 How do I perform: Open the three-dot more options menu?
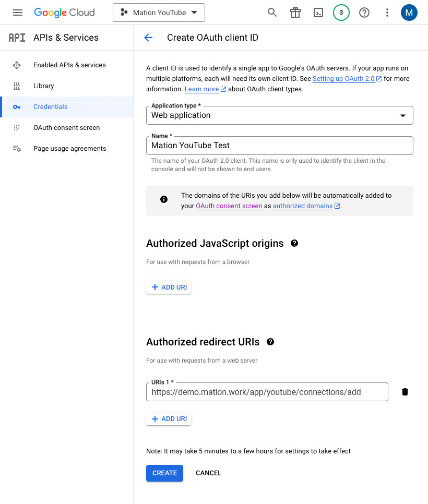[x=387, y=13]
